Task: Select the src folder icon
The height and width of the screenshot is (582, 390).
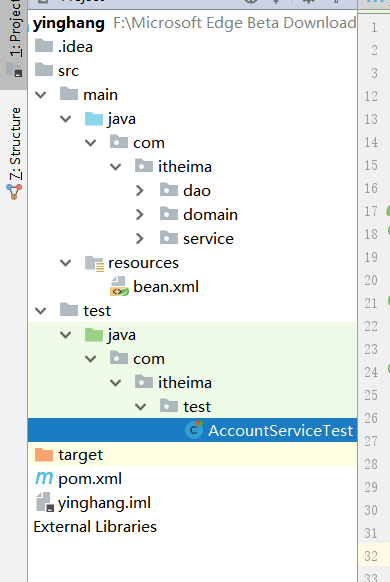Action: [44, 70]
